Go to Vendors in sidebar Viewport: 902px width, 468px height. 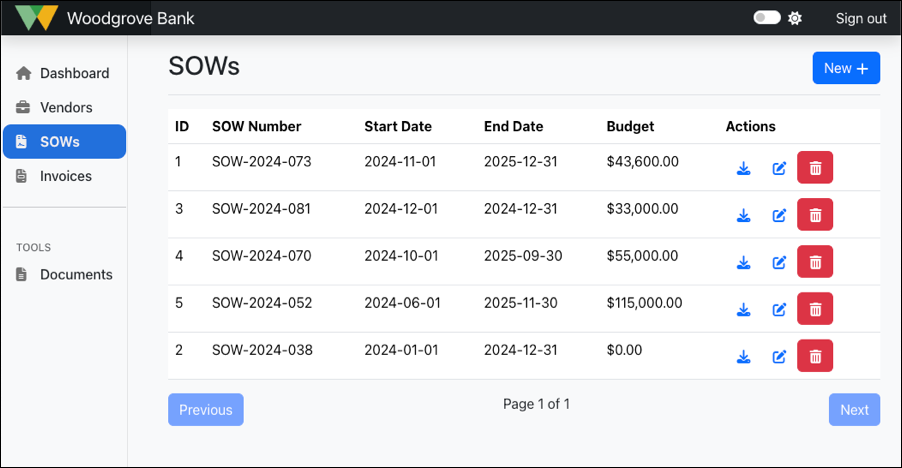pyautogui.click(x=64, y=107)
